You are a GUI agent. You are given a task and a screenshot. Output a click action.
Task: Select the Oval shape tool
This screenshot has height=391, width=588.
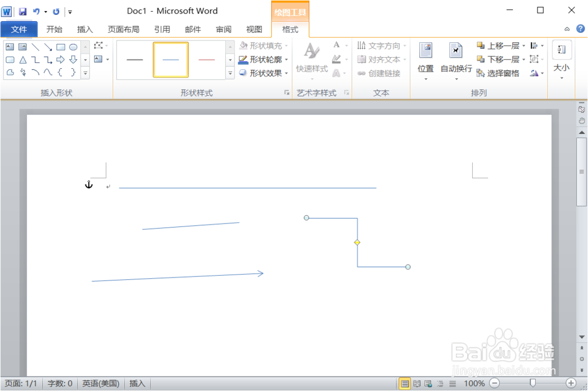click(x=73, y=47)
